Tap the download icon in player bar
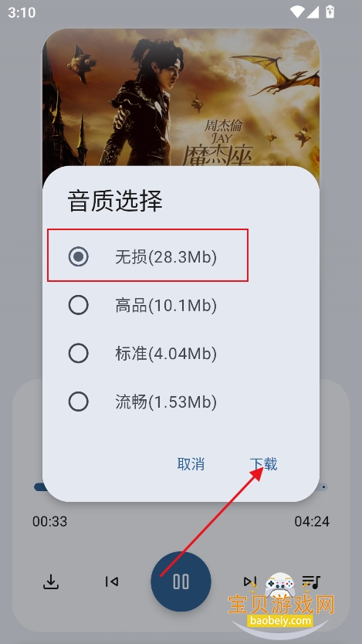The height and width of the screenshot is (644, 362). tap(51, 581)
